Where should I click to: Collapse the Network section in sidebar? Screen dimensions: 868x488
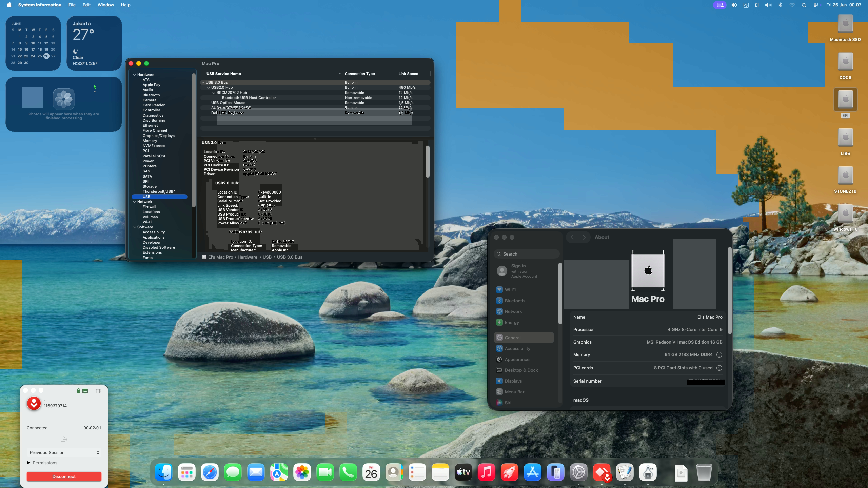135,202
